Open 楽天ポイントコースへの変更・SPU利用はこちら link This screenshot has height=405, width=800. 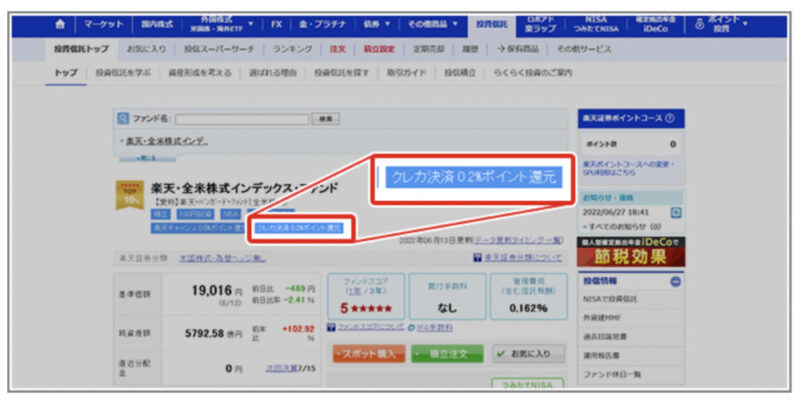click(x=629, y=169)
